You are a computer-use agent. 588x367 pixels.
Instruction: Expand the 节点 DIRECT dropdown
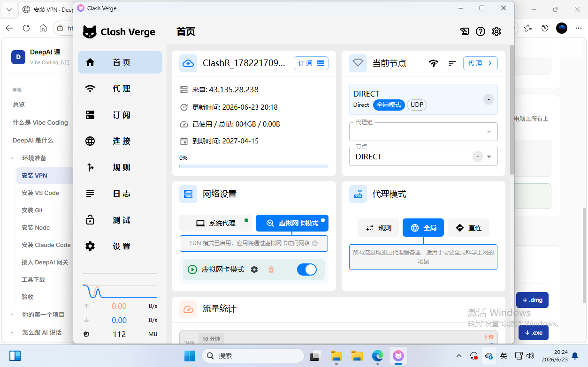click(423, 157)
